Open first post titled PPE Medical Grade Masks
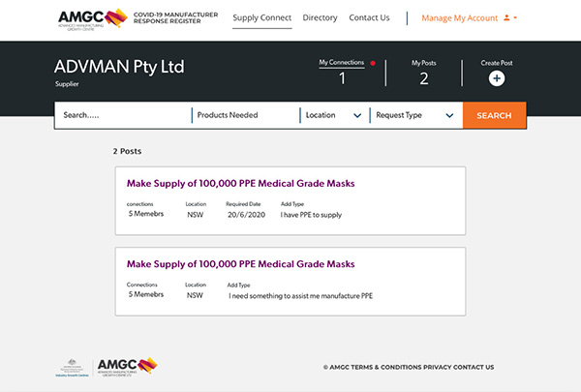The width and height of the screenshot is (581, 392). click(x=240, y=183)
